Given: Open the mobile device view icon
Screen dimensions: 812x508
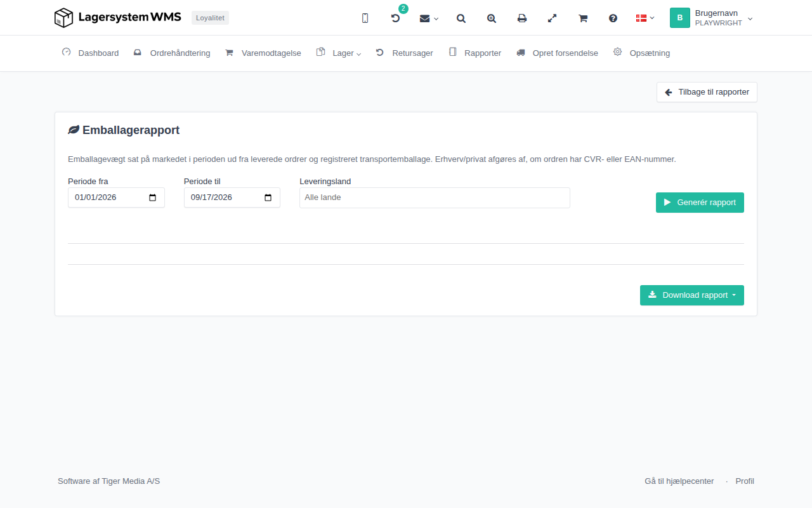Looking at the screenshot, I should tap(365, 18).
